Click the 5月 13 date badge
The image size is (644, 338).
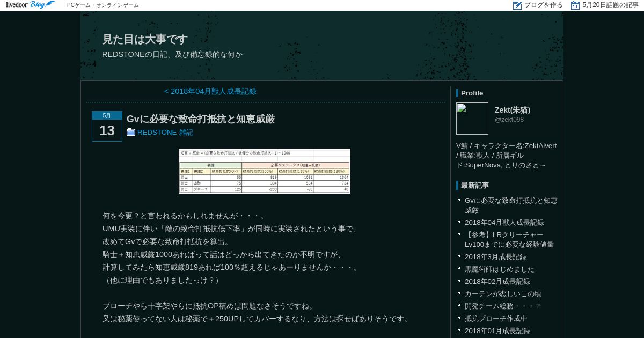[107, 126]
